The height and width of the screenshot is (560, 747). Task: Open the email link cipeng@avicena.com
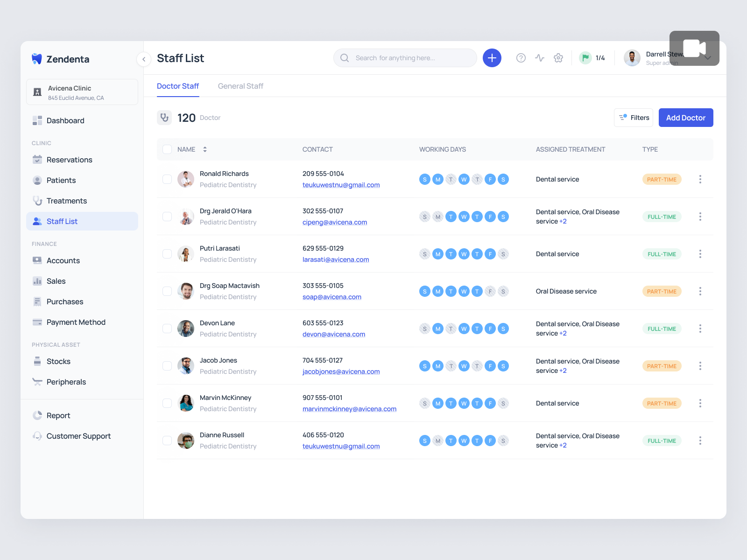coord(334,222)
